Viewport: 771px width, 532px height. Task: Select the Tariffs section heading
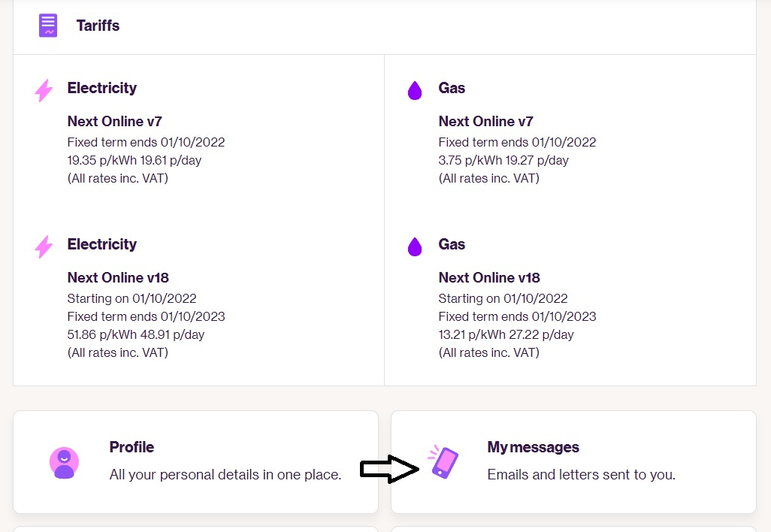coord(98,26)
